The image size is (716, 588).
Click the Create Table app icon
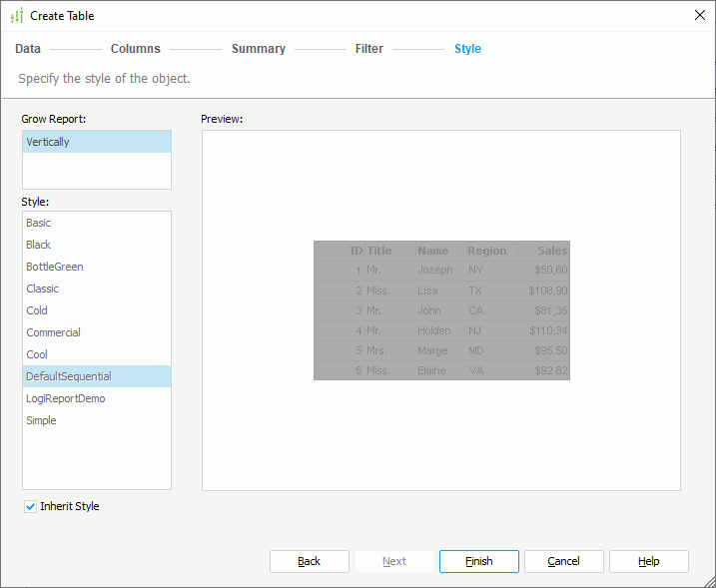[x=17, y=16]
